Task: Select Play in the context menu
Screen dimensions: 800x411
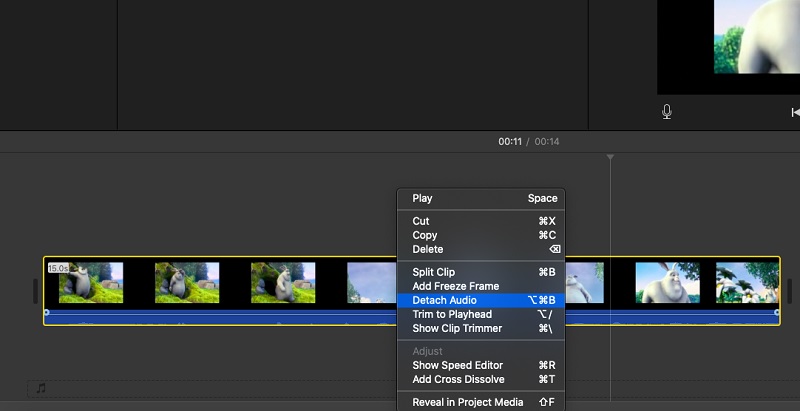Action: pyautogui.click(x=481, y=198)
